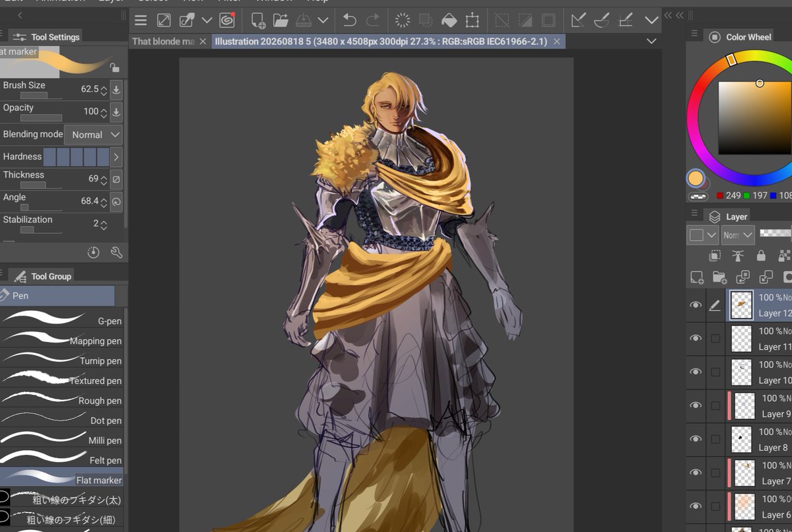Open the Tool Settings panel tab
Screen dimensions: 792x532
click(x=46, y=37)
